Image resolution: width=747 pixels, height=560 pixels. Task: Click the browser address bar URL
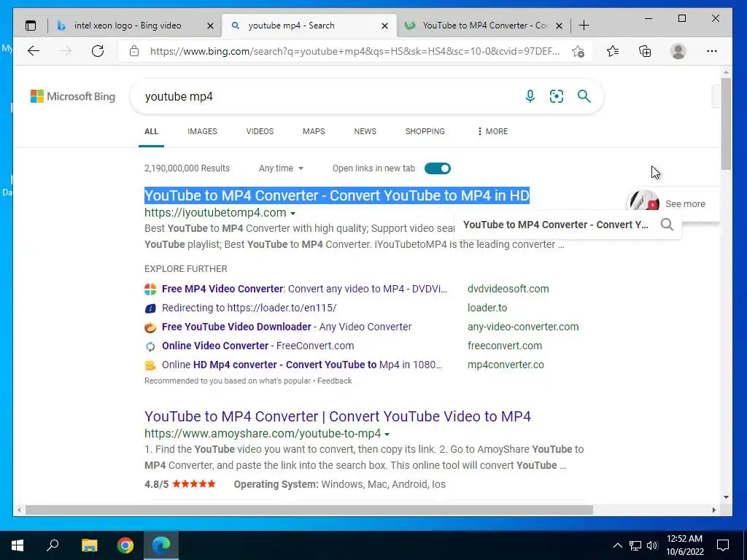(x=355, y=51)
